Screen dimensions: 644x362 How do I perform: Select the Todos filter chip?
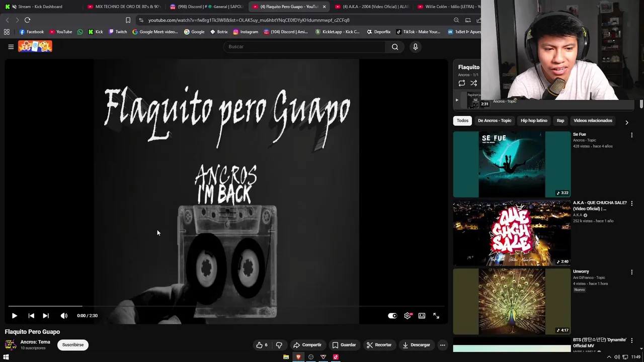(x=462, y=121)
